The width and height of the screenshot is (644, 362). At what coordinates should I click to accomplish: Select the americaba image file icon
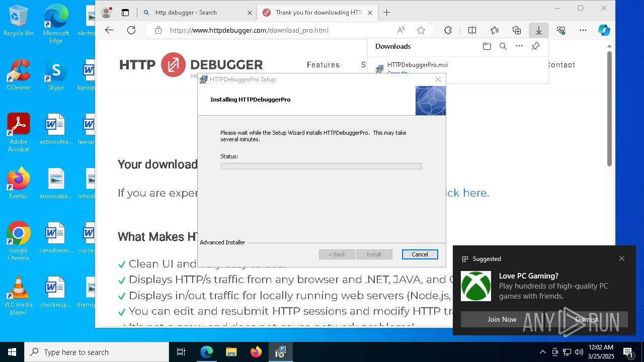click(x=56, y=184)
